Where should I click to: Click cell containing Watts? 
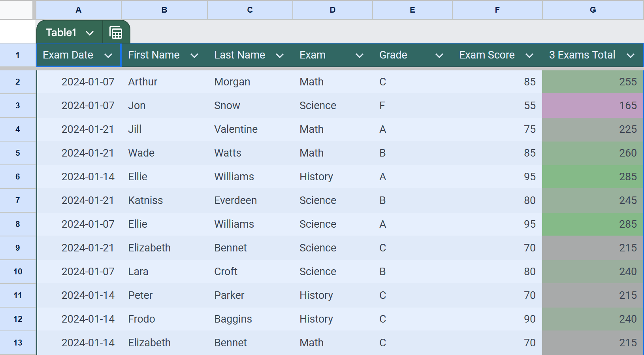[x=250, y=153]
